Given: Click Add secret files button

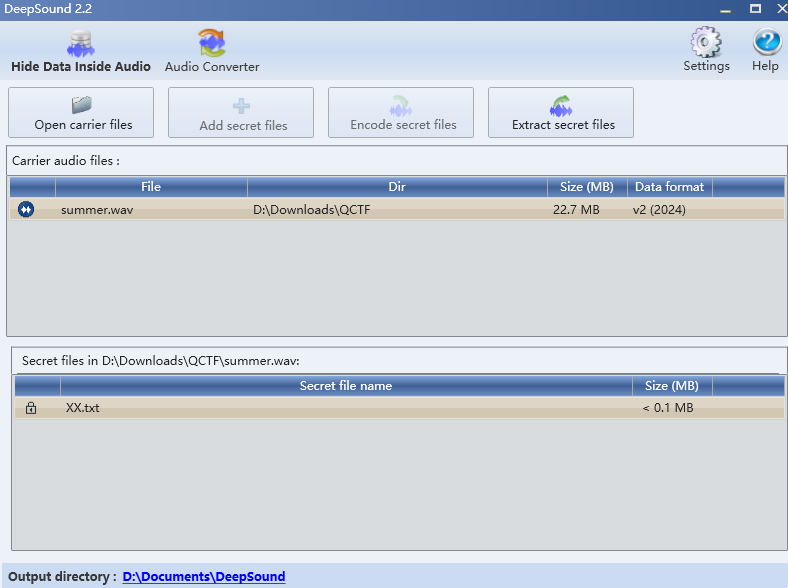Looking at the screenshot, I should coord(241,113).
